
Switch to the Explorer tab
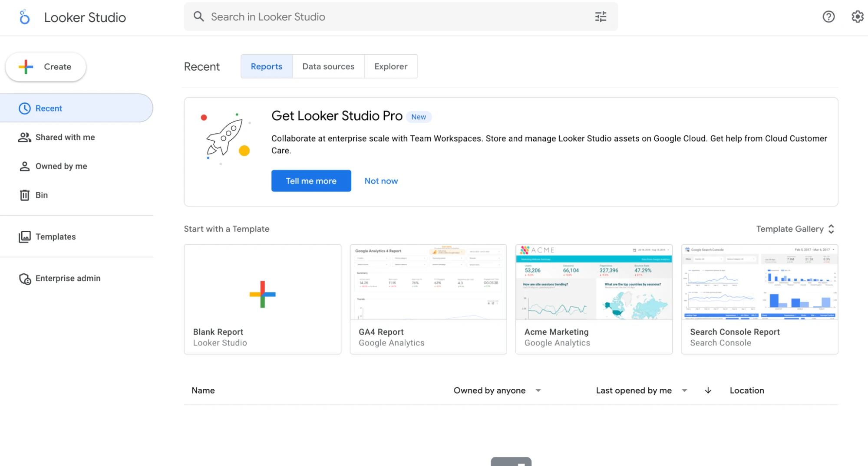pos(391,66)
